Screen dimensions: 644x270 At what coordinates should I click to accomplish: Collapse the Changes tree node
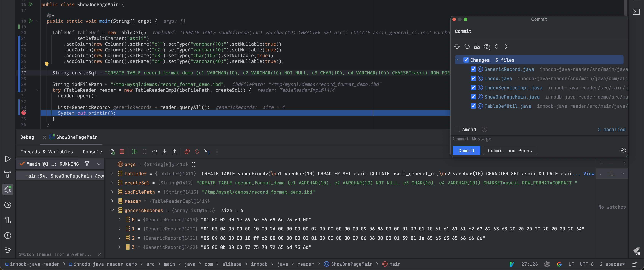click(458, 60)
